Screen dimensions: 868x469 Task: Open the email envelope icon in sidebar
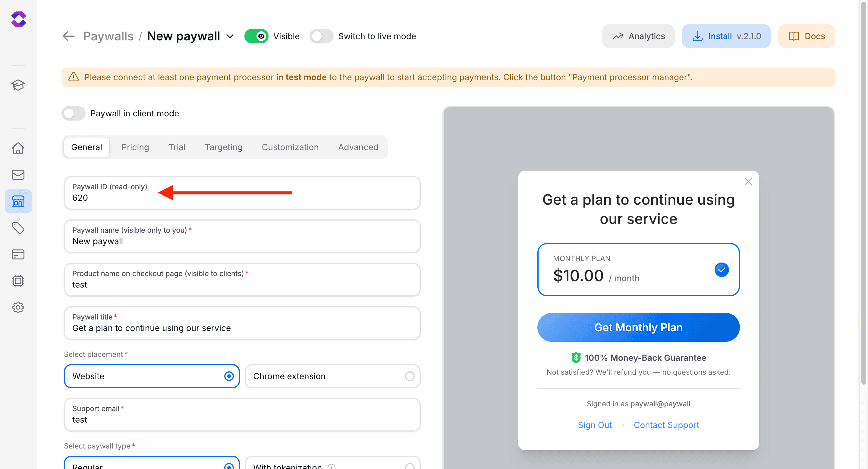click(x=18, y=175)
